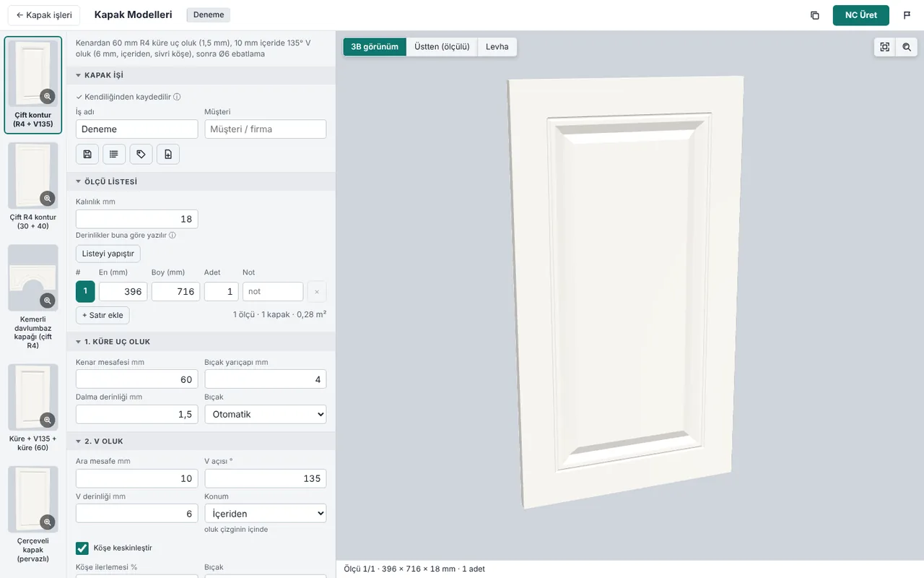Click the tag/label icon button
Image resolution: width=924 pixels, height=578 pixels.
tap(141, 154)
